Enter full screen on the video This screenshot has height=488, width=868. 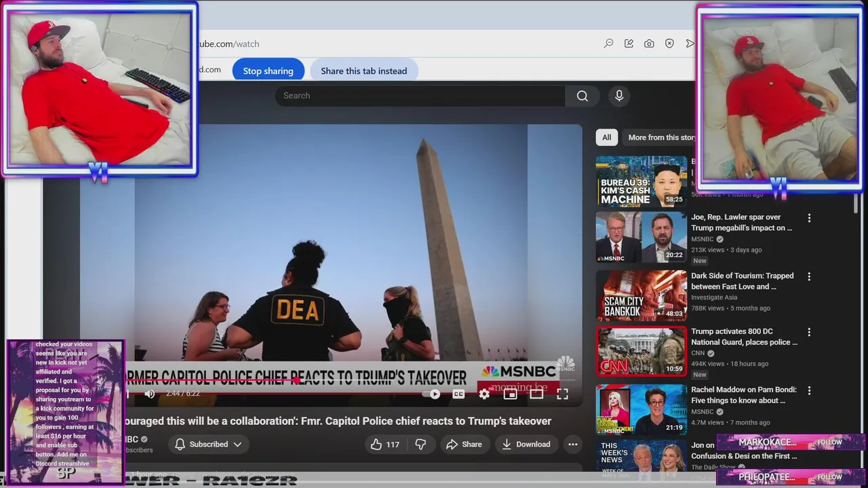pyautogui.click(x=562, y=394)
